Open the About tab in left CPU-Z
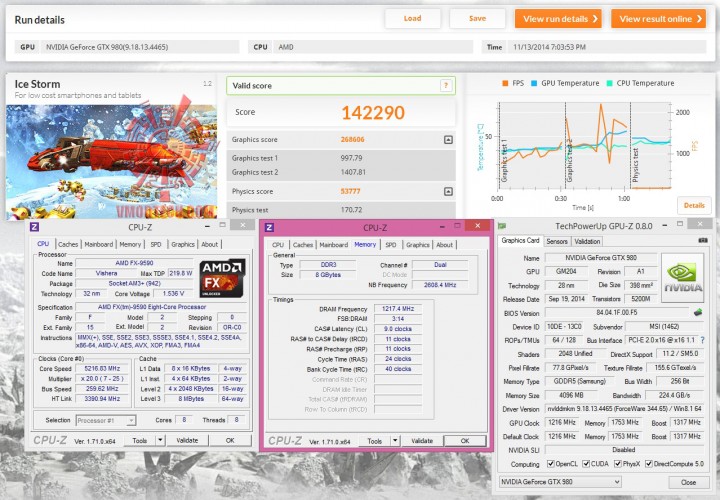720x500 pixels. (209, 244)
